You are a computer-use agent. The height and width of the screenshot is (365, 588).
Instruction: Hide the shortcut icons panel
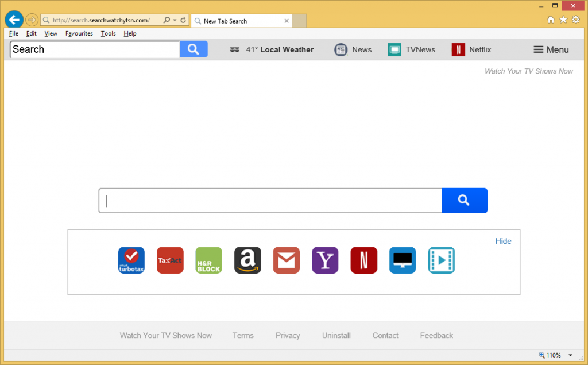(503, 241)
